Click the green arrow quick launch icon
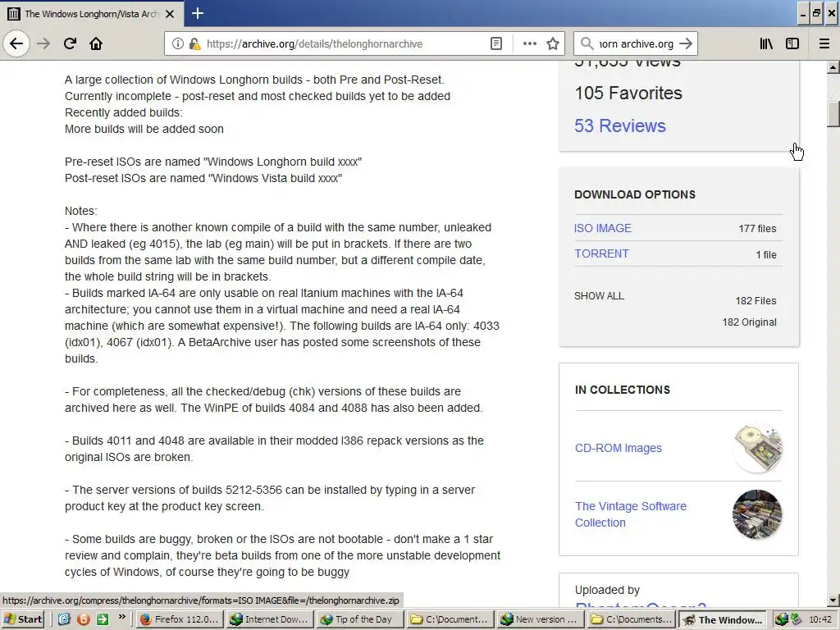Viewport: 840px width, 630px height. (103, 619)
